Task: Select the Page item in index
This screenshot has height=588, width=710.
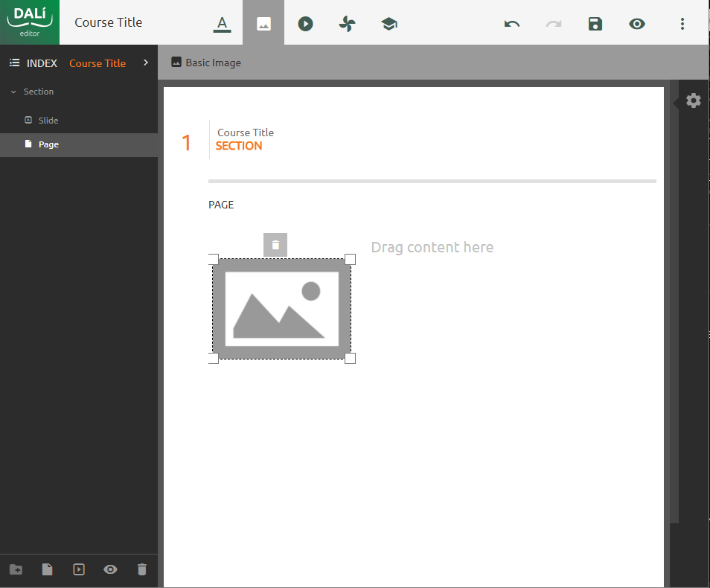Action: point(48,144)
